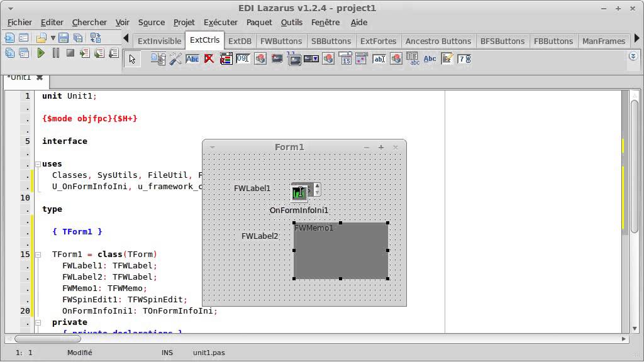Toggle between form and unit view icon

[x=96, y=38]
